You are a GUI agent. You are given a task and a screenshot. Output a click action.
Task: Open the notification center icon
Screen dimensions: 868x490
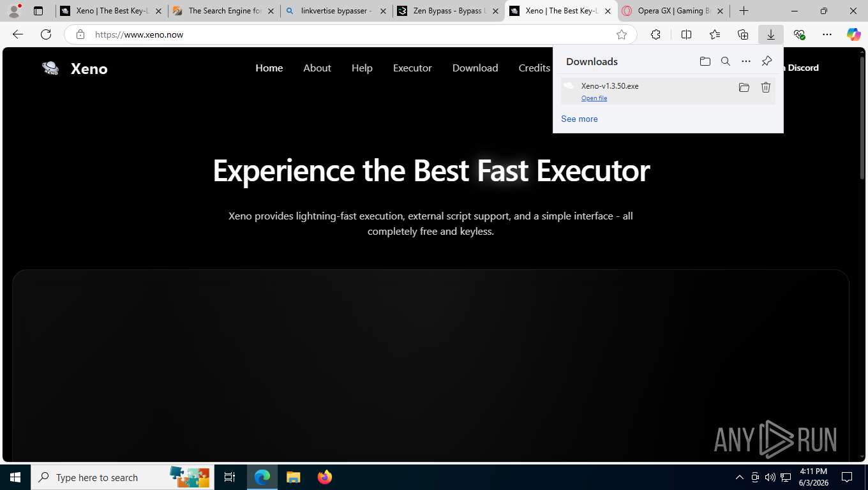coord(847,477)
